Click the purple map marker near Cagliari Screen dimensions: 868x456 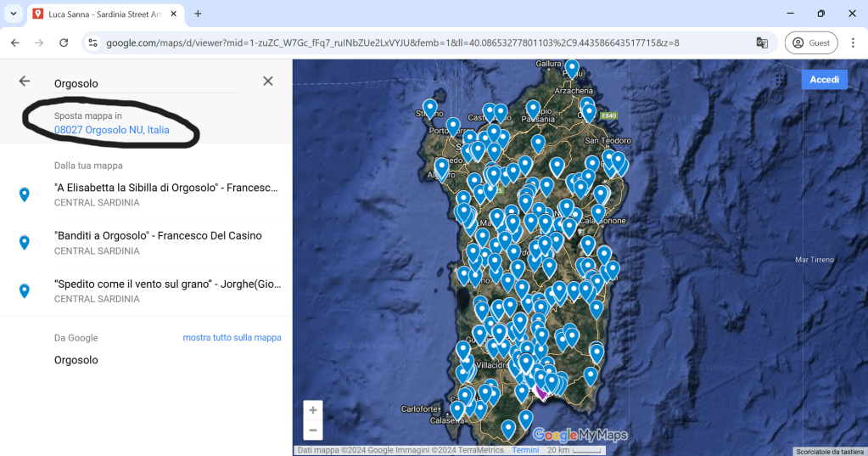(541, 391)
